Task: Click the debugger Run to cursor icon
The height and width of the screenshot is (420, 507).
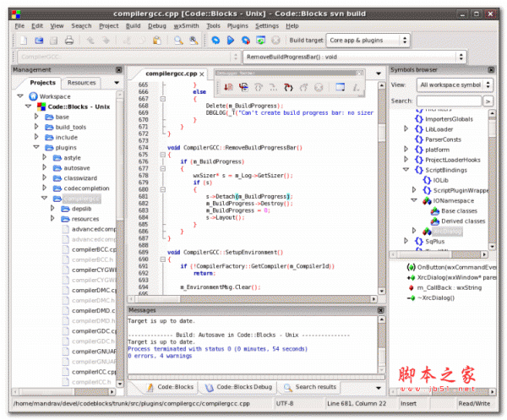Action: point(243,87)
